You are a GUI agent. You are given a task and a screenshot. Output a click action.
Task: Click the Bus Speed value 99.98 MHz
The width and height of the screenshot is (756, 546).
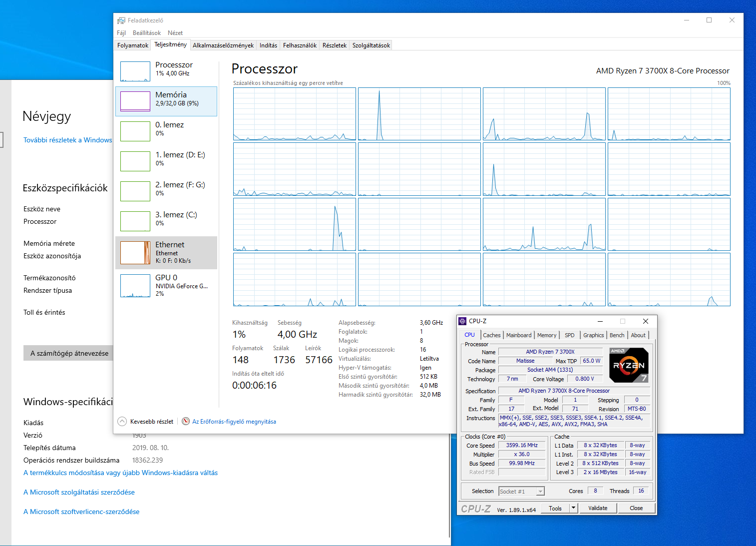tap(522, 463)
